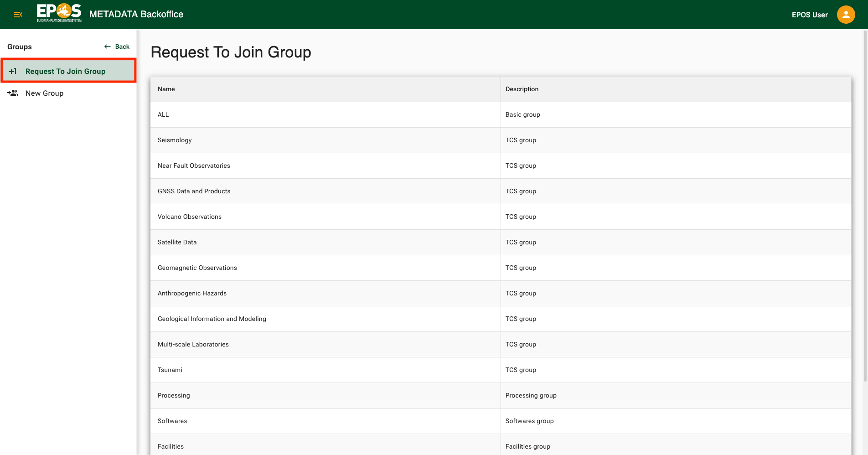Click the Name column header
The width and height of the screenshot is (868, 455).
(x=166, y=89)
